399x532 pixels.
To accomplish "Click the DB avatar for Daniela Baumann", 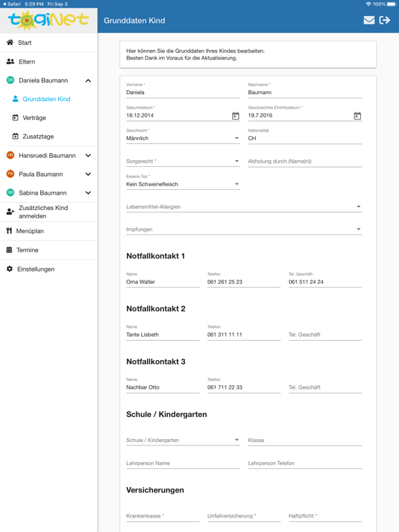I will click(10, 80).
